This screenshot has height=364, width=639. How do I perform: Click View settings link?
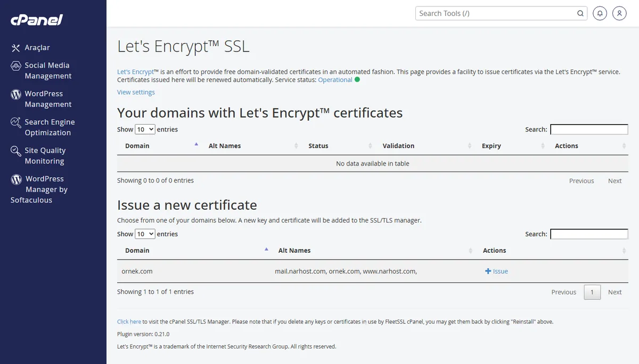[136, 92]
